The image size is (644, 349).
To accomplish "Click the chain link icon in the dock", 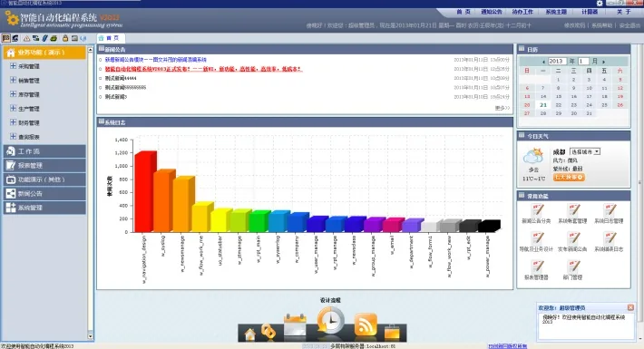I will click(268, 331).
